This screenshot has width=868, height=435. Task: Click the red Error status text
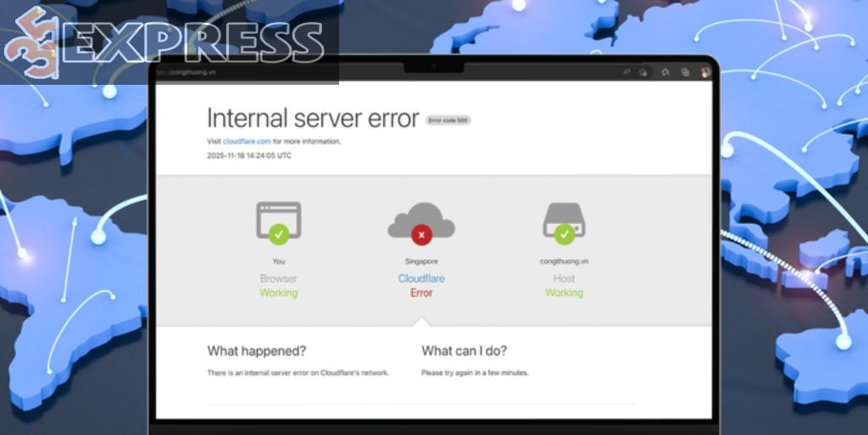[x=421, y=293]
